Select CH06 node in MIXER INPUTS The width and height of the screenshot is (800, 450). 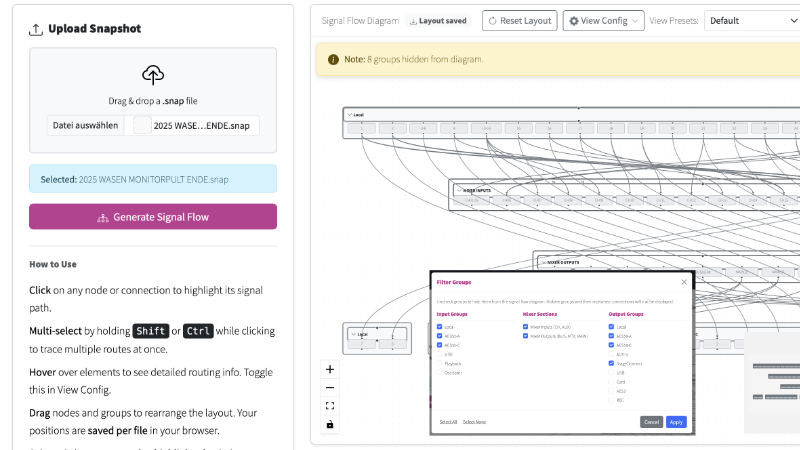(507, 201)
